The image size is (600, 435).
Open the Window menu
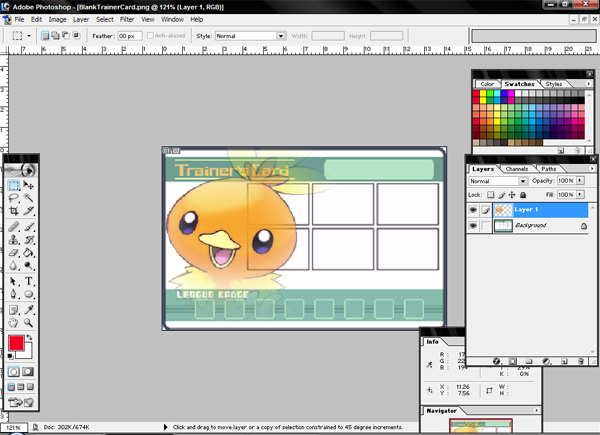click(x=172, y=20)
